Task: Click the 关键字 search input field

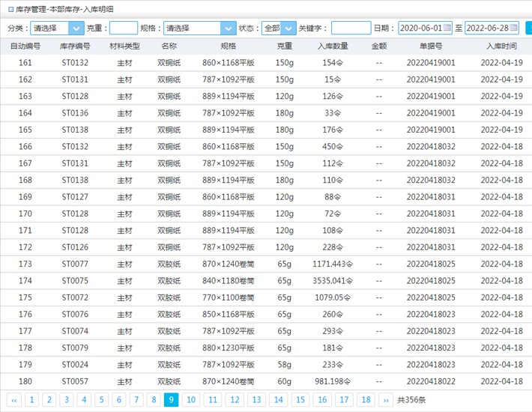Action: pyautogui.click(x=351, y=28)
